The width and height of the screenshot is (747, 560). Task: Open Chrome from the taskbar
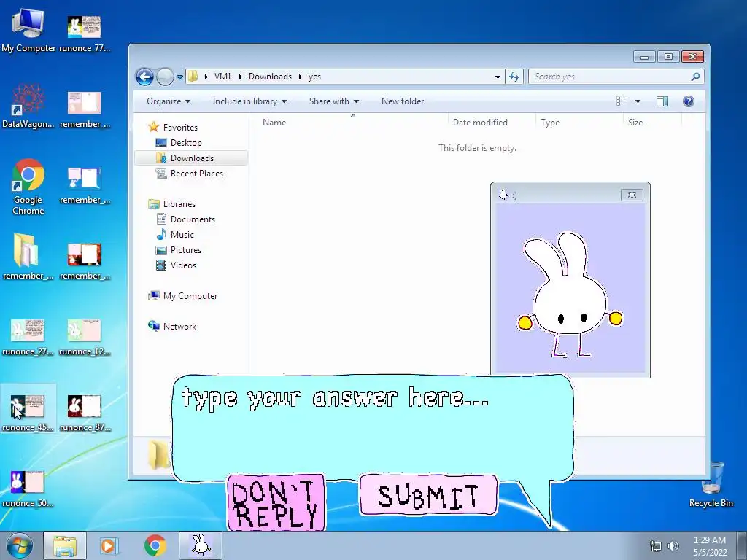pos(155,545)
